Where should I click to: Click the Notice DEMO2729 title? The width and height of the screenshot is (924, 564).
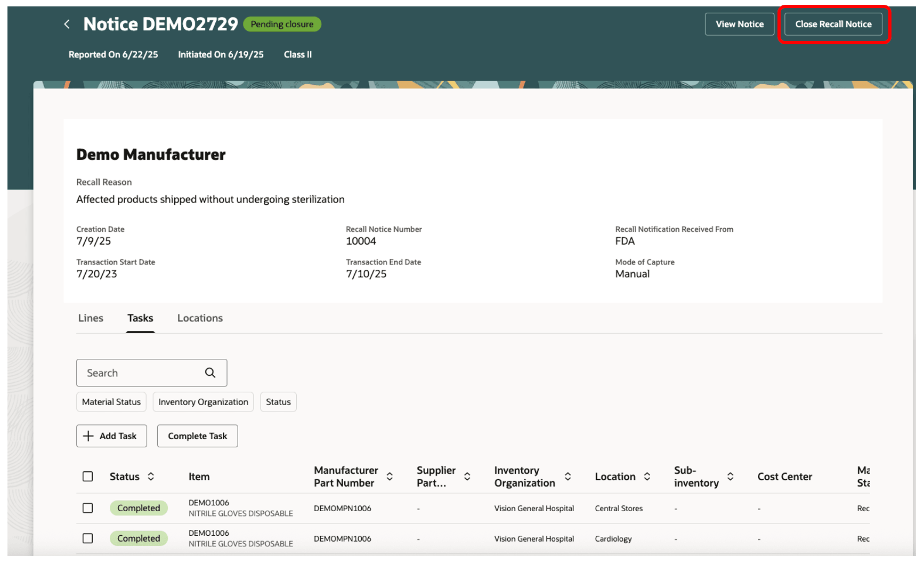click(160, 24)
